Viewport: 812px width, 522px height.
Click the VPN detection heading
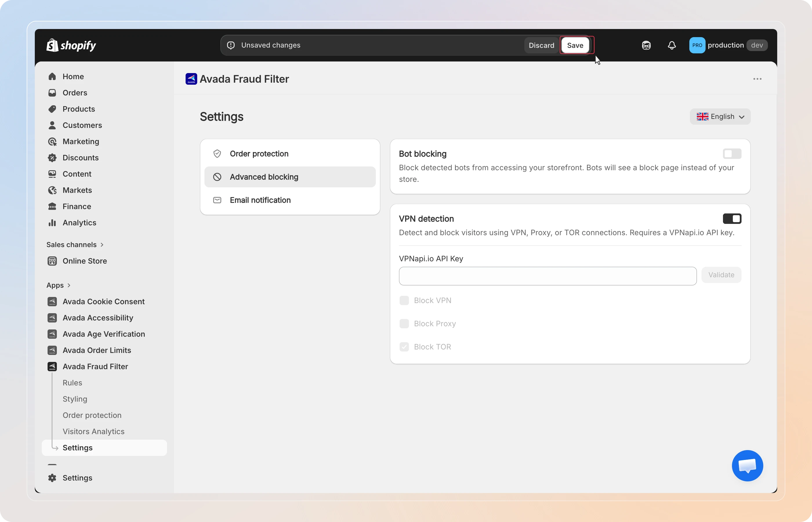pyautogui.click(x=426, y=219)
